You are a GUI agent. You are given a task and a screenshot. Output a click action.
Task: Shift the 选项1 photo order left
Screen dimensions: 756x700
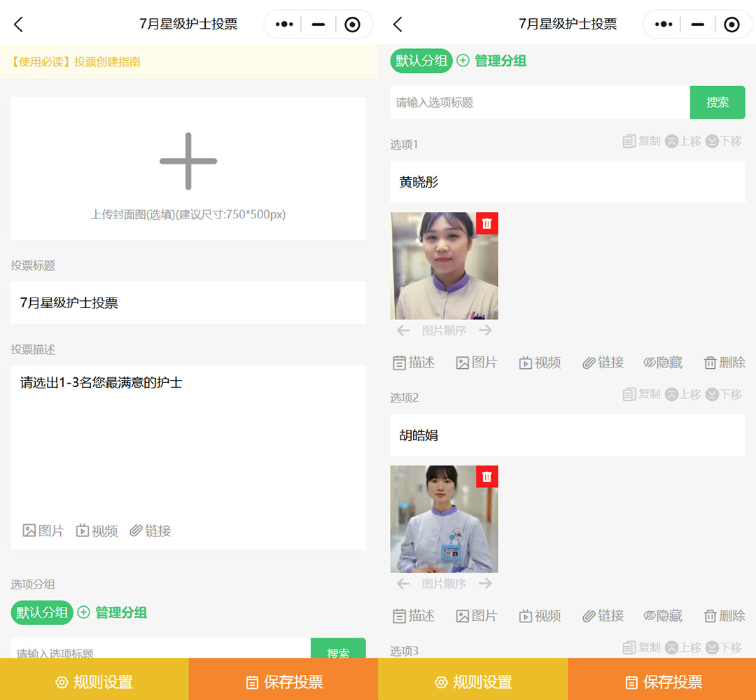[x=404, y=330]
